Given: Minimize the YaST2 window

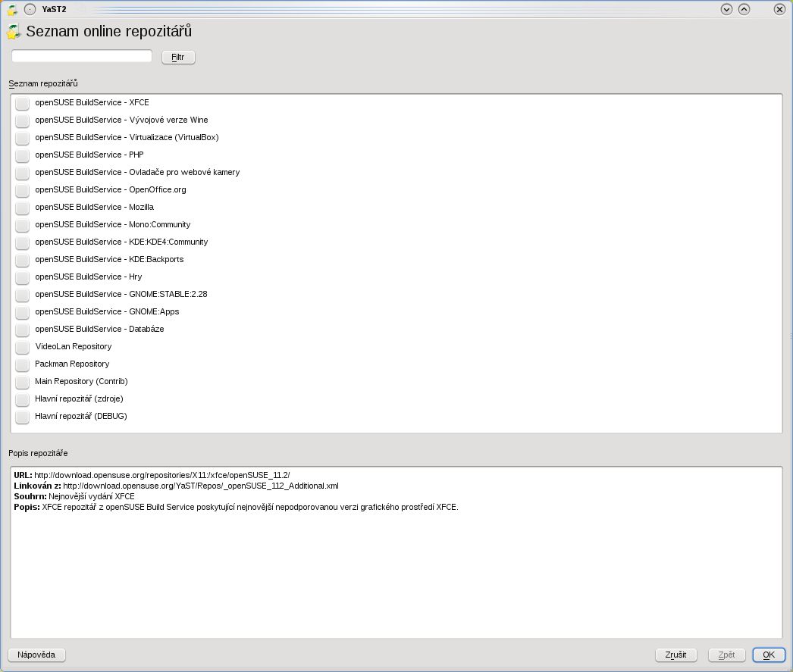Looking at the screenshot, I should pos(727,9).
